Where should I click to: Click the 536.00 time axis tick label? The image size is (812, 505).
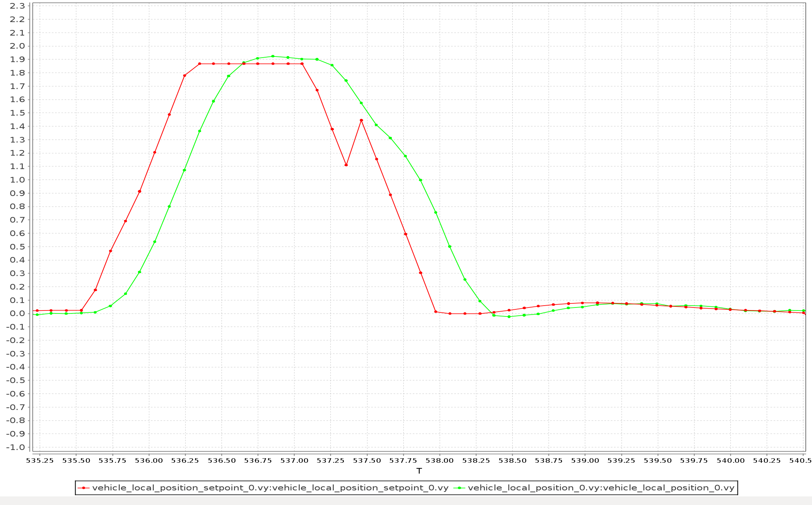coord(149,461)
